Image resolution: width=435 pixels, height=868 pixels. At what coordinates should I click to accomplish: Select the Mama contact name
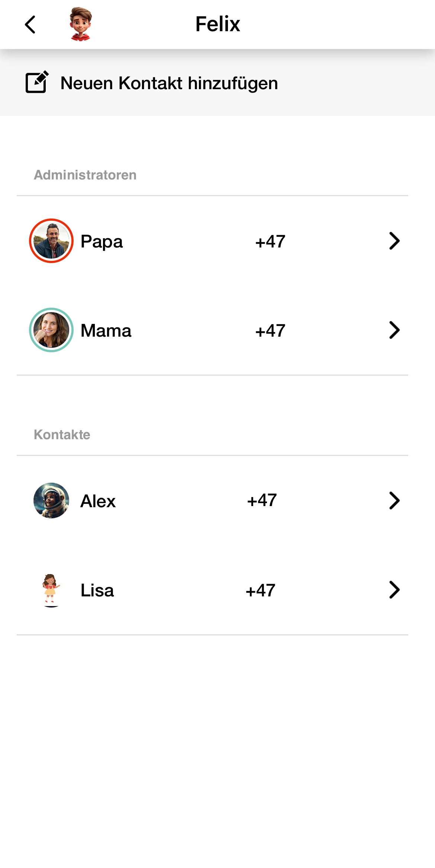point(106,331)
